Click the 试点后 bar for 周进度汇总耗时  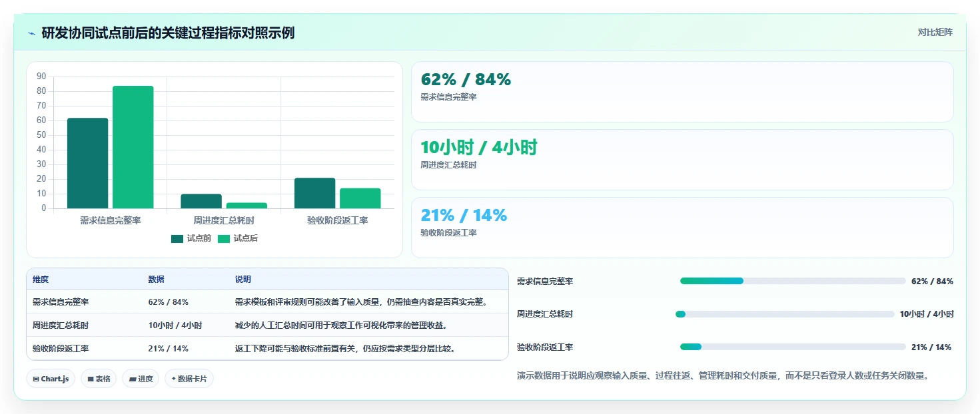pos(246,206)
